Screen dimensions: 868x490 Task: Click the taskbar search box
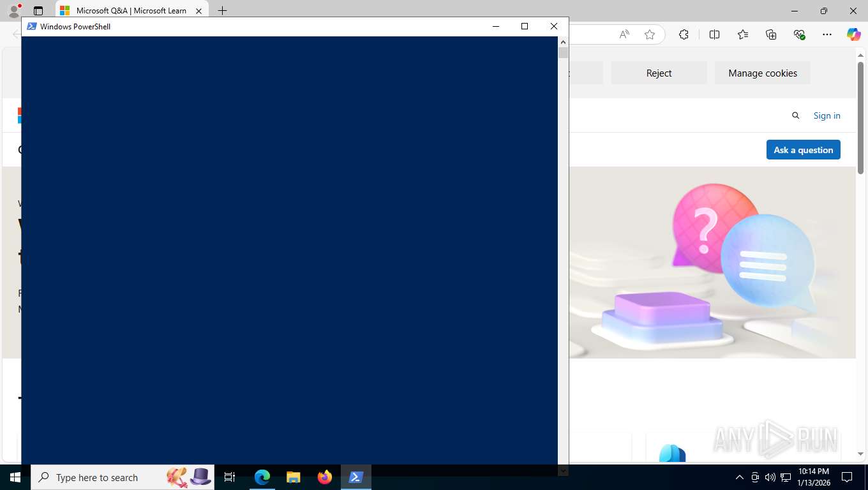(x=123, y=477)
